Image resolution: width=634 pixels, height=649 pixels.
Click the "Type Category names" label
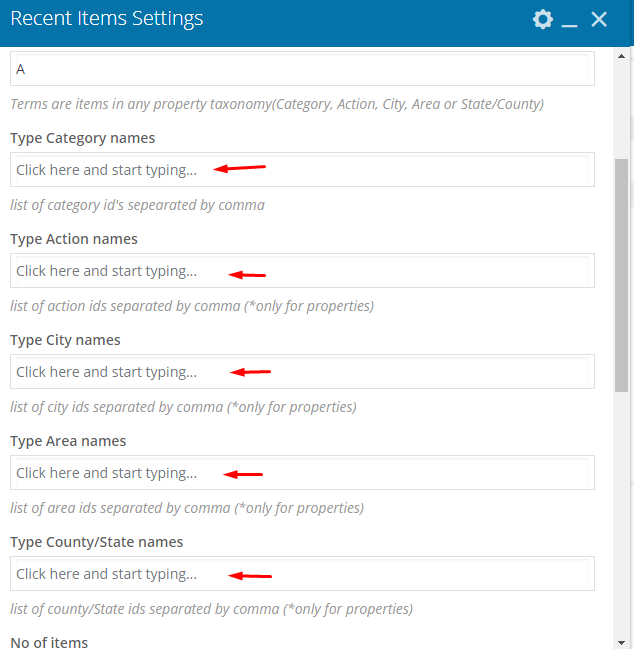point(83,138)
